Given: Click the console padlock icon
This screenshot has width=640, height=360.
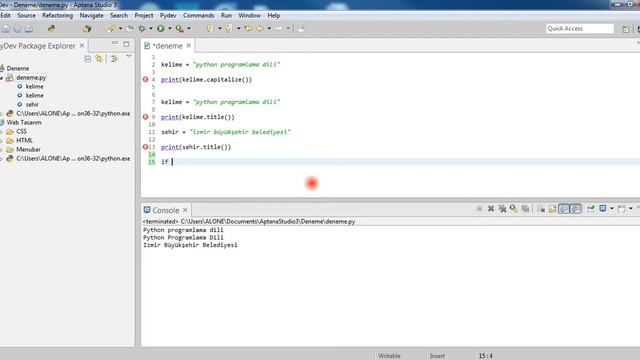Looking at the screenshot, I should pos(552,209).
